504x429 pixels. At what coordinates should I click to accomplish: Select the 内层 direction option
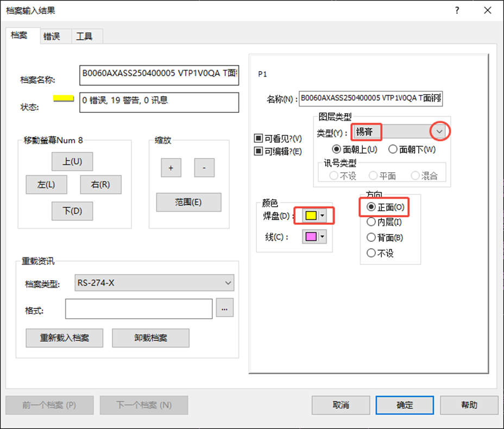tap(371, 222)
